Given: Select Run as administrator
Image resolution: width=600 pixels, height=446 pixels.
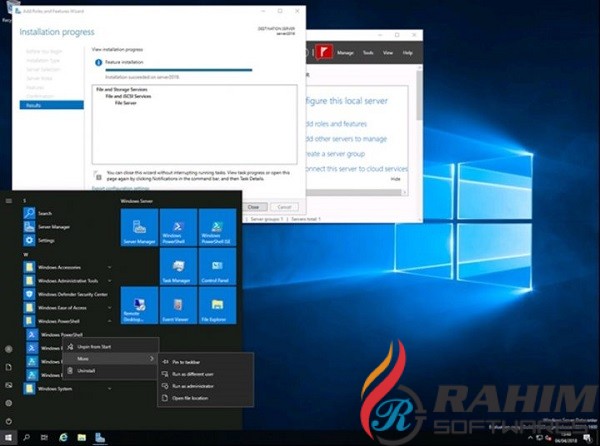Looking at the screenshot, I should 205,386.
